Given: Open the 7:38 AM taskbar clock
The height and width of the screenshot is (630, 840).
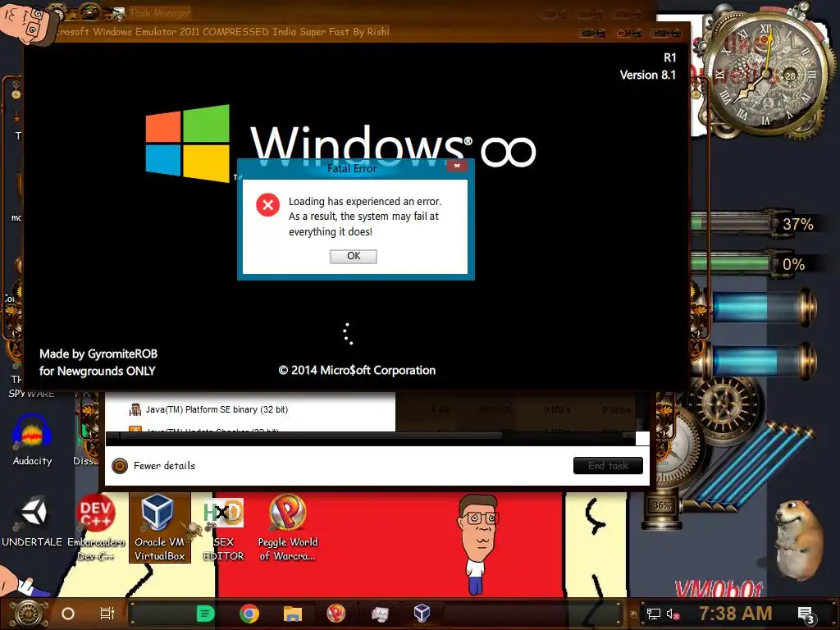Looking at the screenshot, I should point(736,613).
